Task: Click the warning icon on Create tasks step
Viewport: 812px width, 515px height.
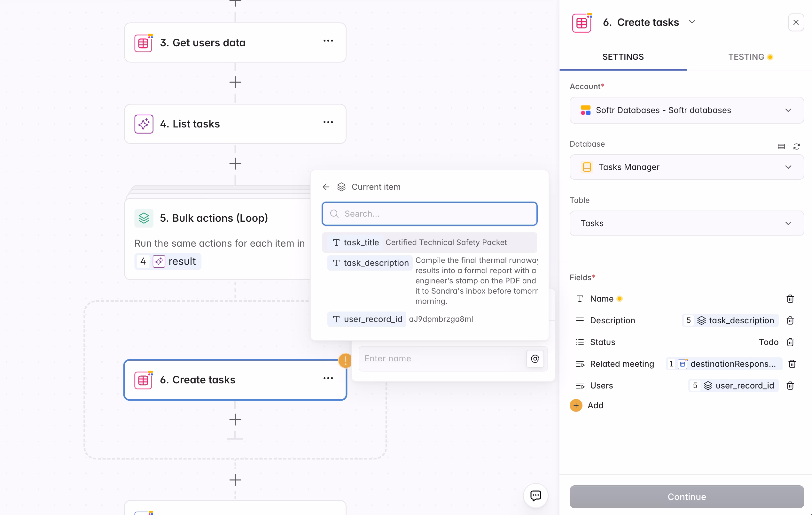Action: click(x=345, y=361)
